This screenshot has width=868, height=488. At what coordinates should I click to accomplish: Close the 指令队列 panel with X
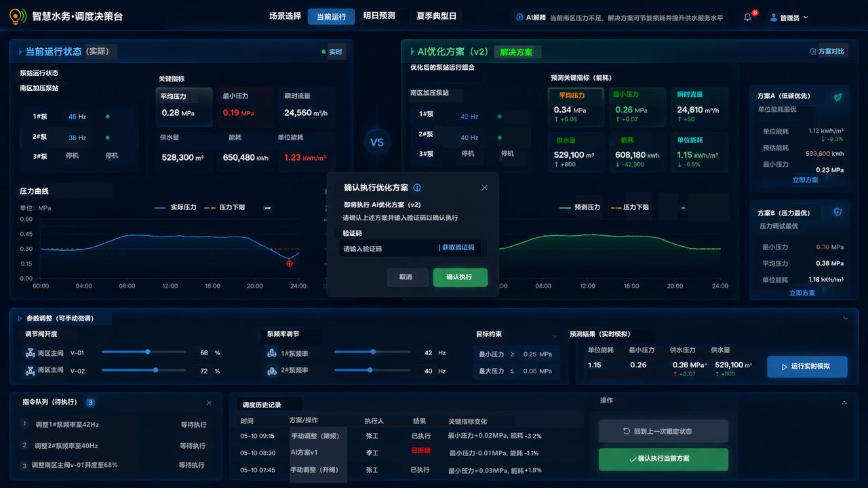(x=209, y=403)
